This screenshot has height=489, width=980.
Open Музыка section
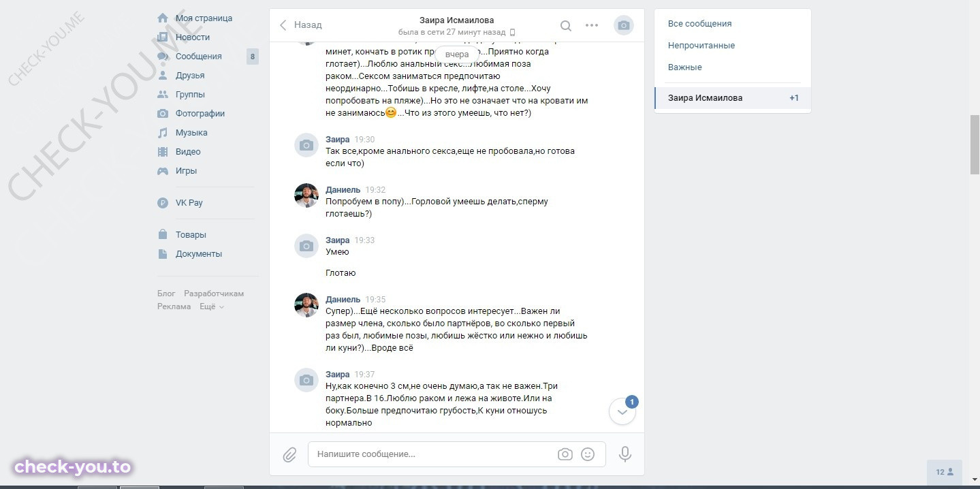[191, 133]
